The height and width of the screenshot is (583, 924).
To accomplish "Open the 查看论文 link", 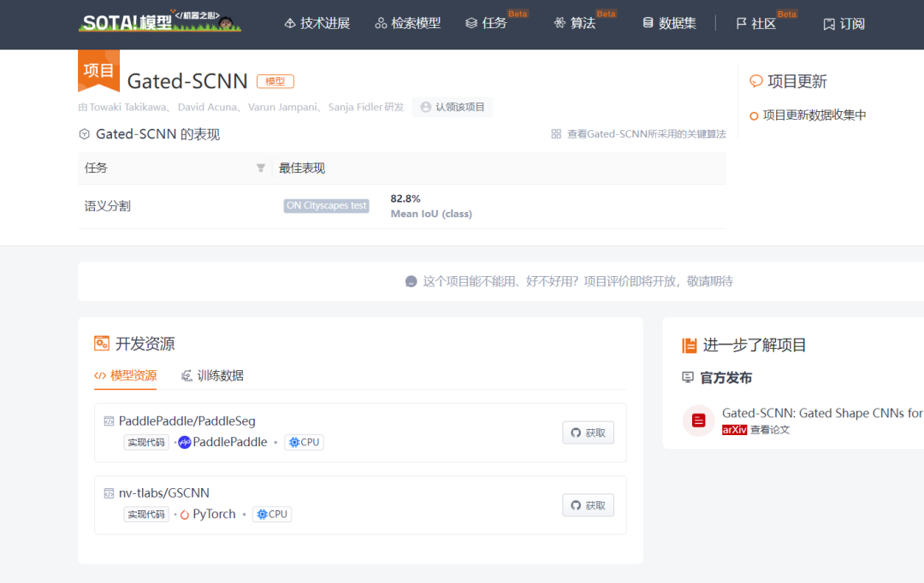I will click(x=770, y=430).
